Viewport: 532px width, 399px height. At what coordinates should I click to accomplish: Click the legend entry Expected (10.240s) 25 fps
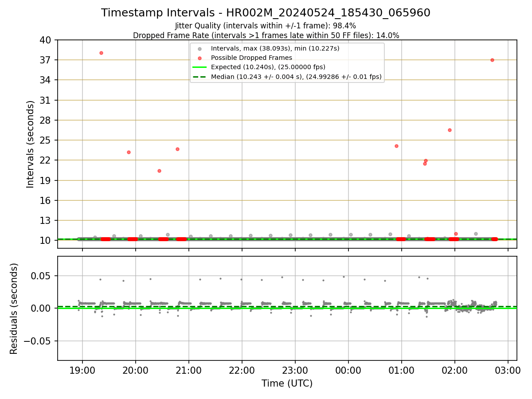pos(268,67)
